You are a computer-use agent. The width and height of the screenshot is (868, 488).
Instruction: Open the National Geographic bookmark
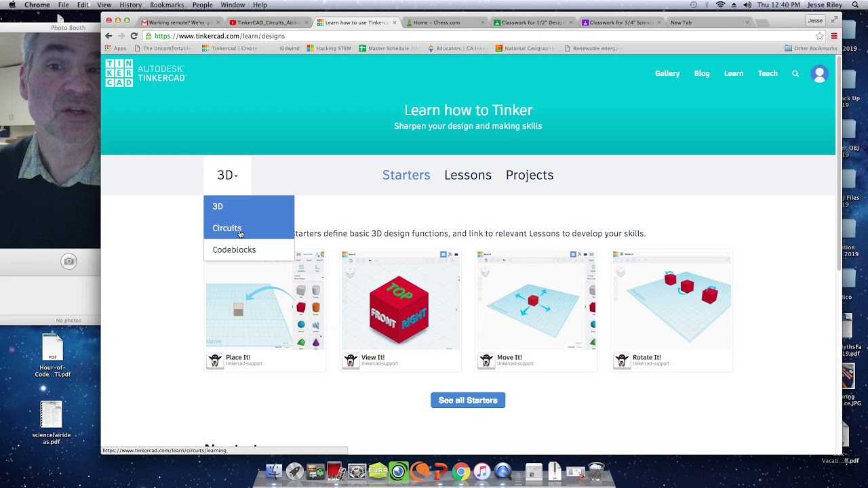click(x=526, y=48)
